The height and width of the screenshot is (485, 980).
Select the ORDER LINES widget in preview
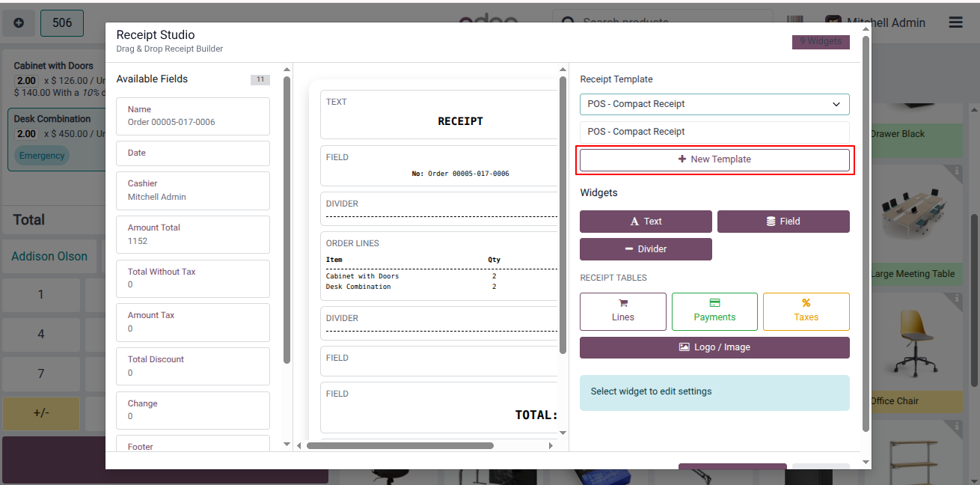tap(440, 266)
